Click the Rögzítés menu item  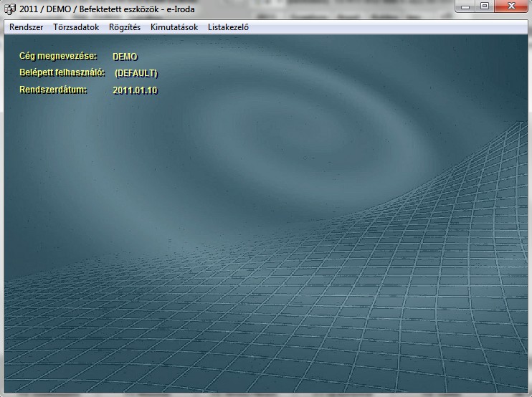pyautogui.click(x=125, y=27)
